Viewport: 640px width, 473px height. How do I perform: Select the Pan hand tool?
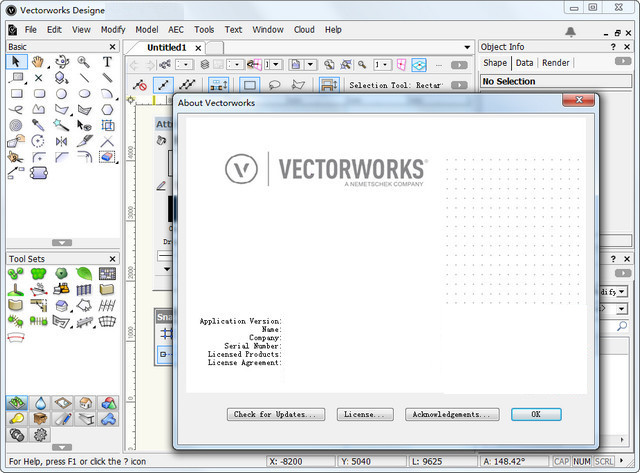38,62
